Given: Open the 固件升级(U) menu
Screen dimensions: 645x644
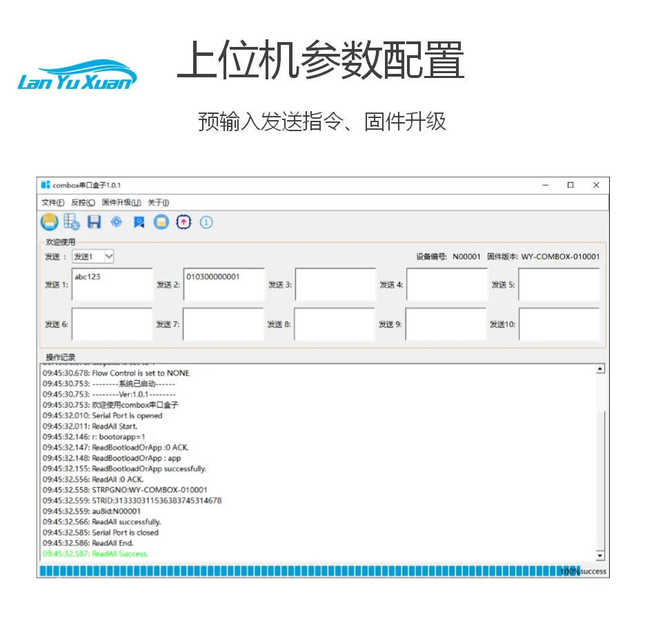Looking at the screenshot, I should point(121,202).
